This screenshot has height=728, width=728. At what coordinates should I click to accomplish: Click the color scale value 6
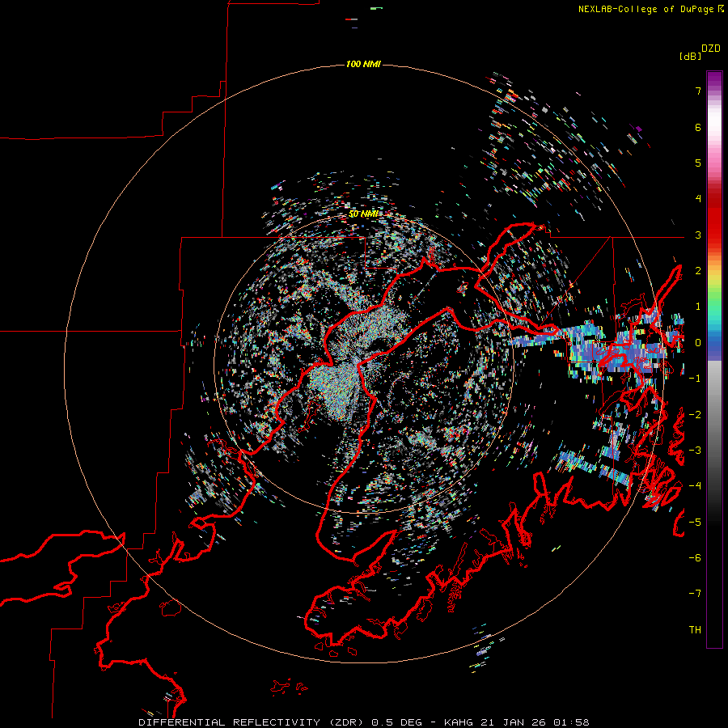698,127
